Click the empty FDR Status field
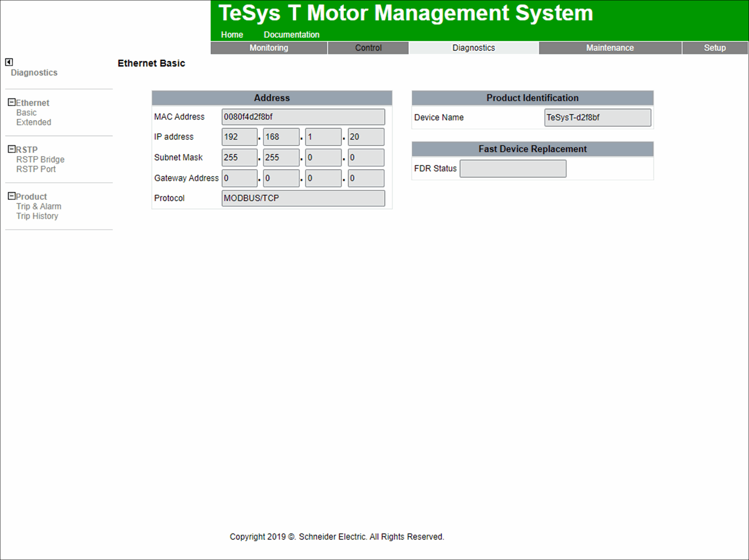The height and width of the screenshot is (560, 749). 513,169
